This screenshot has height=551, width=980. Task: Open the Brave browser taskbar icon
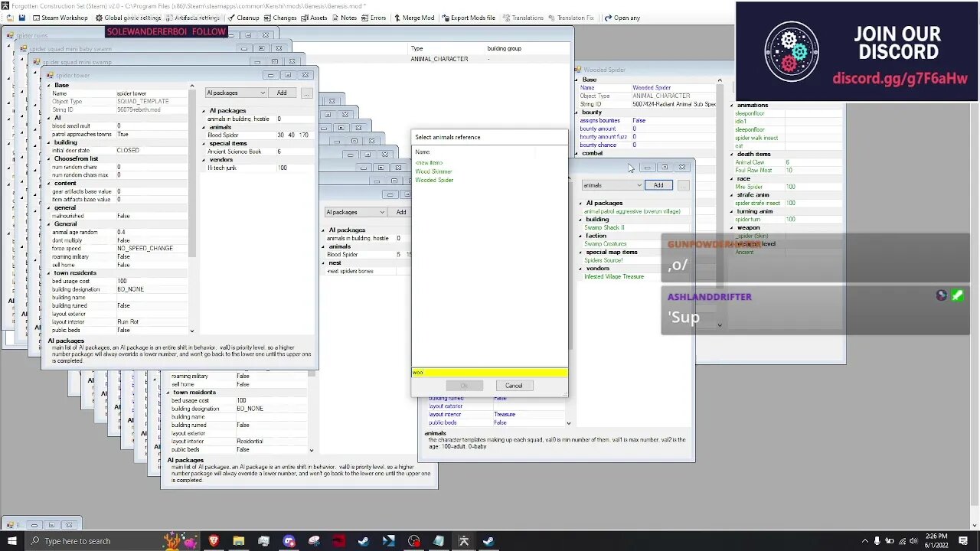213,541
